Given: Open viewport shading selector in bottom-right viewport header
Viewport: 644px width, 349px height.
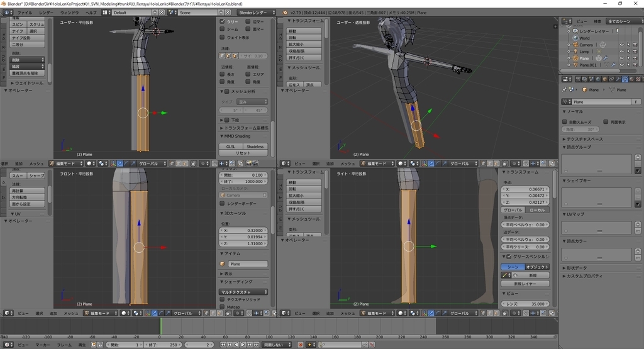Looking at the screenshot, I should coord(402,313).
